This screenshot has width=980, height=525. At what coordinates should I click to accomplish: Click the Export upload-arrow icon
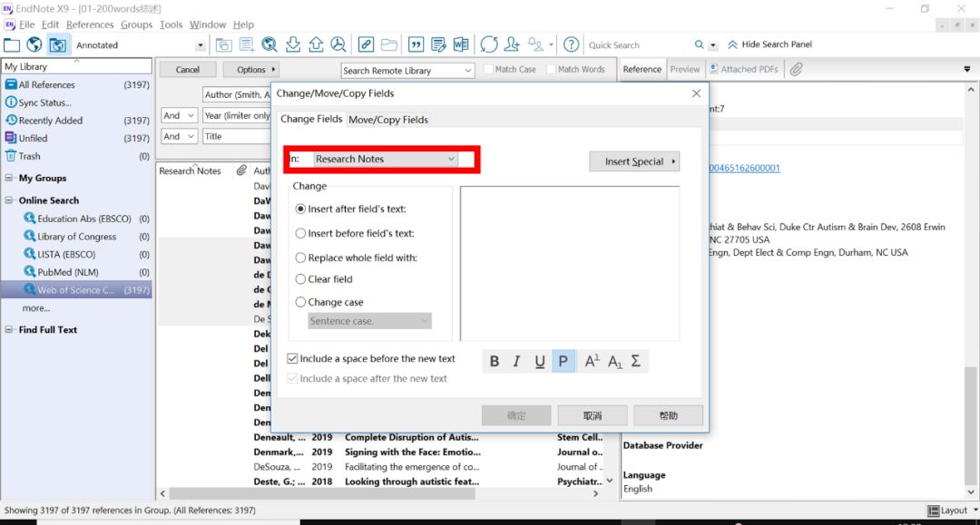click(x=316, y=45)
